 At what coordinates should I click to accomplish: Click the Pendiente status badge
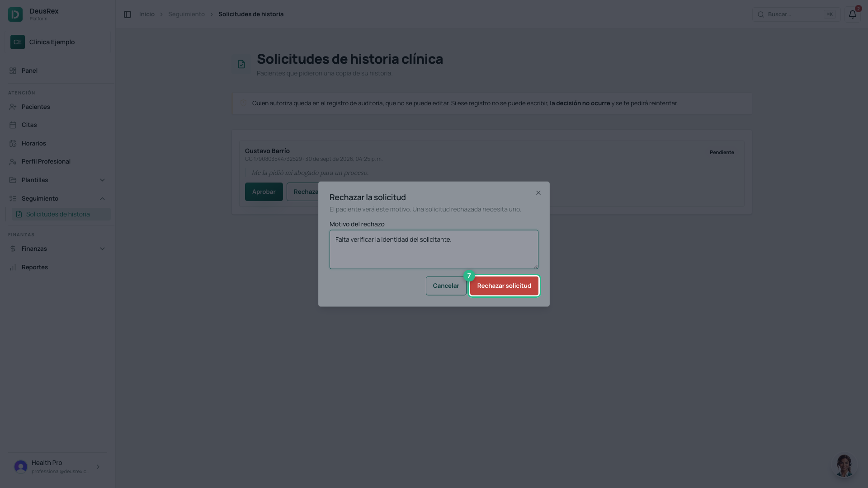(x=722, y=153)
